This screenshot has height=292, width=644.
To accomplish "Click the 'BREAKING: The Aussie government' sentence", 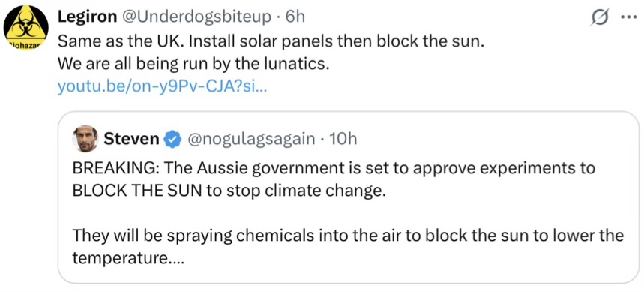I will coord(334,169).
